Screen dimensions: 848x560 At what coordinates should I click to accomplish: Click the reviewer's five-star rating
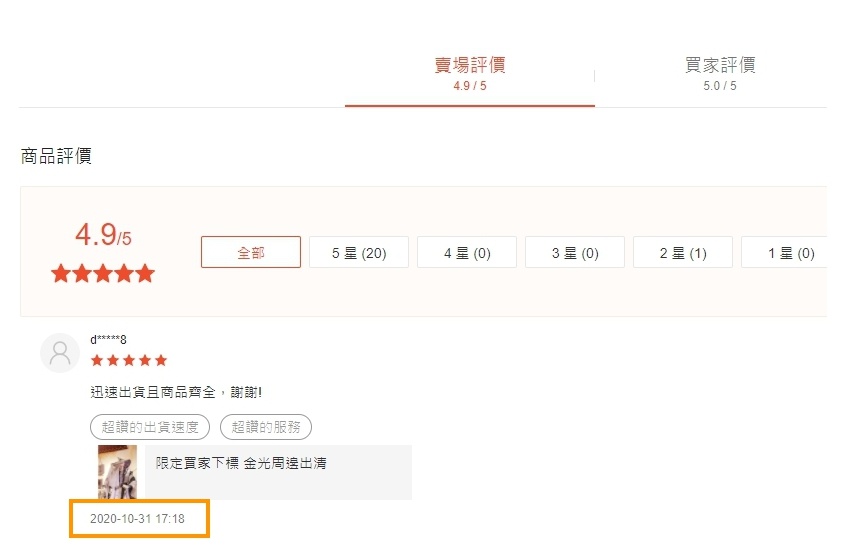click(x=129, y=360)
